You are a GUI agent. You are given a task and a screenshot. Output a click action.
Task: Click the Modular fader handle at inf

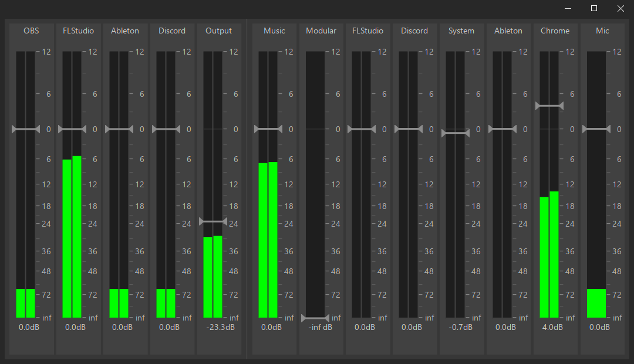click(x=315, y=318)
